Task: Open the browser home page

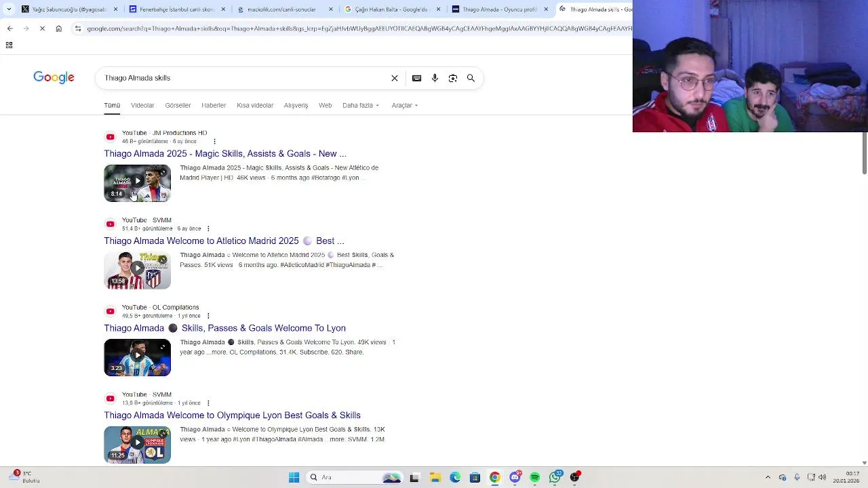Action: 58,28
